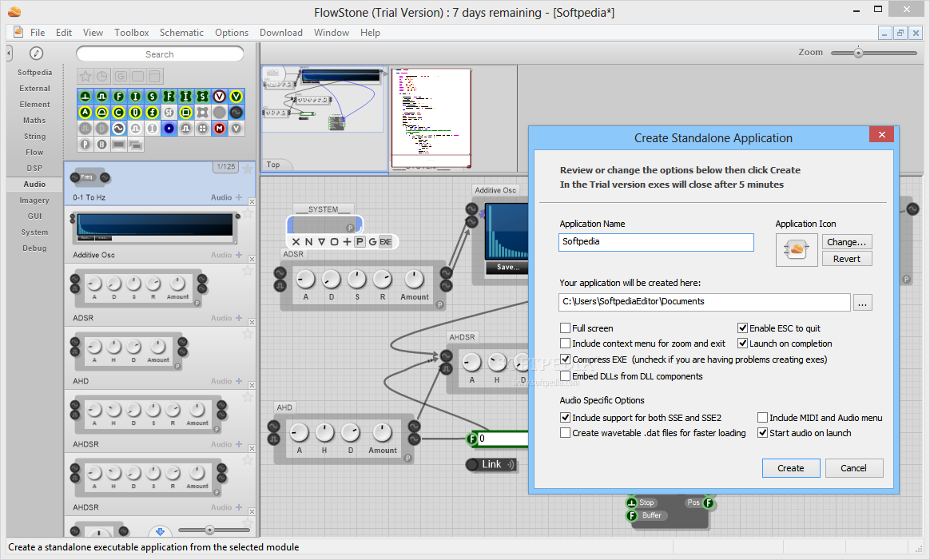Open the Schematic menu

[181, 33]
